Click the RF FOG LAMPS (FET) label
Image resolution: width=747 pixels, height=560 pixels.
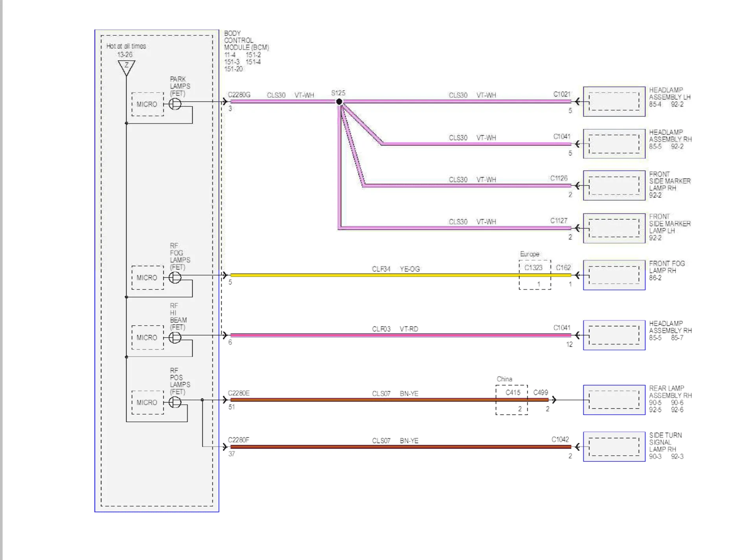click(180, 257)
